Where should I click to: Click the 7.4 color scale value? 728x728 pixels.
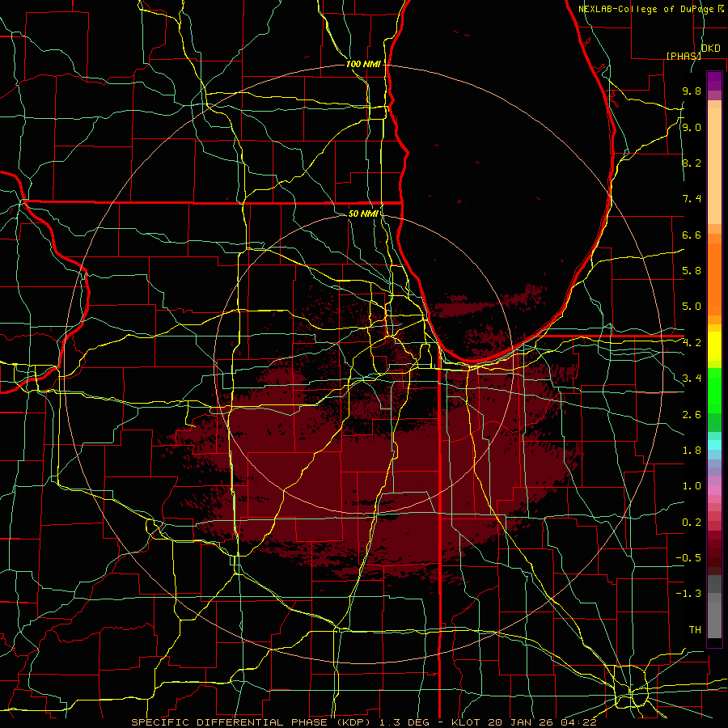tap(692, 199)
